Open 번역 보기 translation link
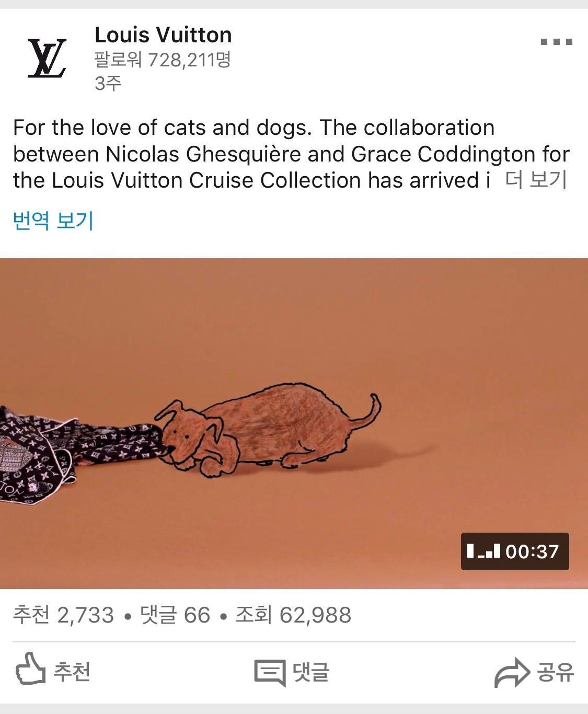The width and height of the screenshot is (588, 714). tap(53, 220)
